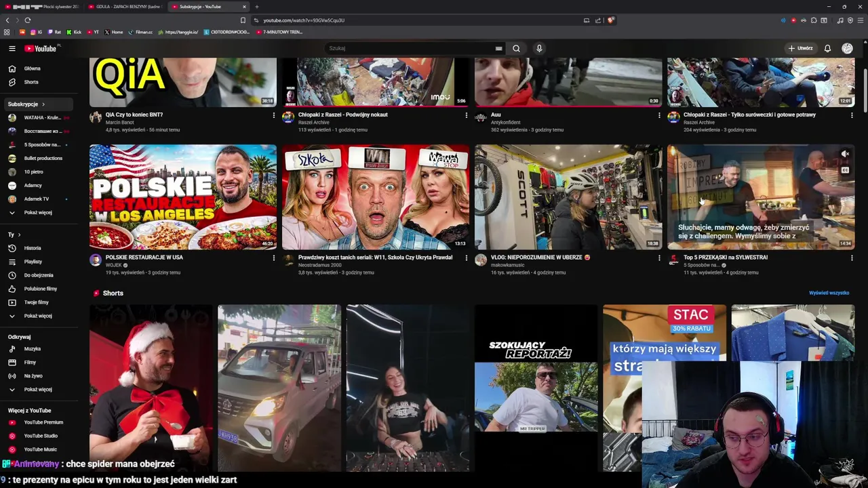
Task: Switch to GDULA - ZAPACH BENZYNY tab
Action: tap(125, 7)
